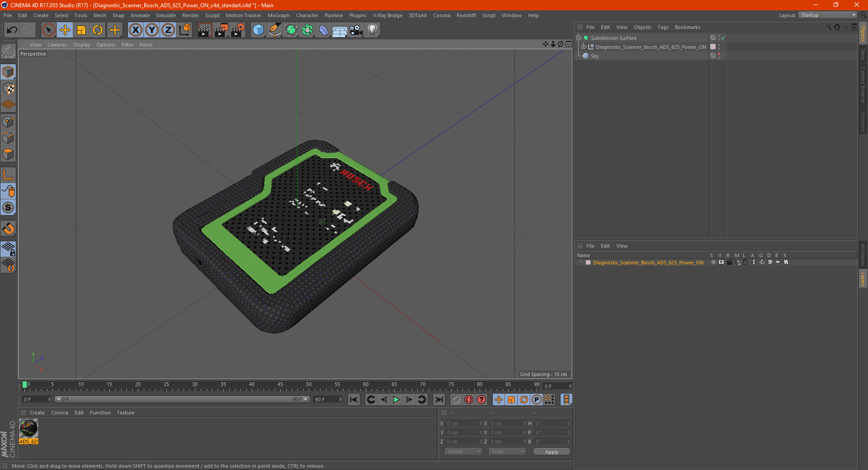Adjust the X position spinner
This screenshot has height=470, width=868.
(481, 423)
